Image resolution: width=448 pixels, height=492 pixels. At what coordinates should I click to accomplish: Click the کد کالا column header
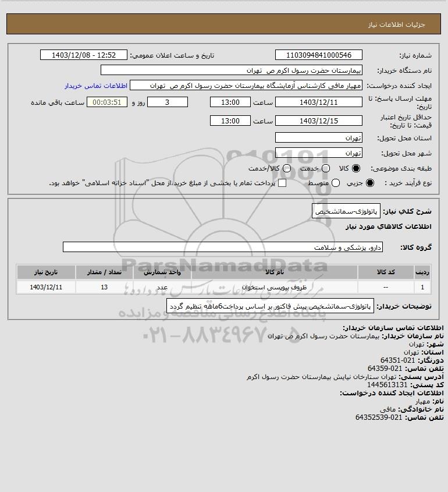(x=386, y=272)
